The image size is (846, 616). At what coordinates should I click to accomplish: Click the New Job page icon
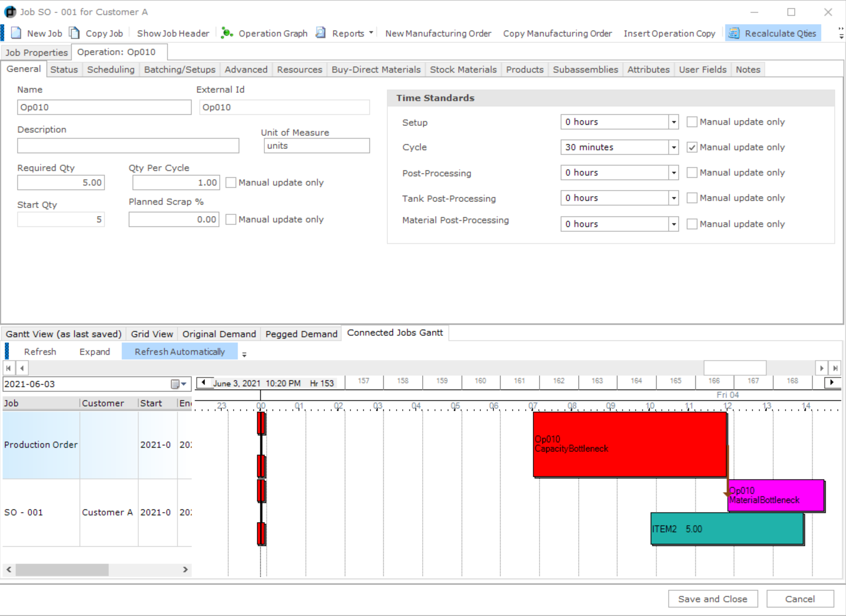(16, 33)
